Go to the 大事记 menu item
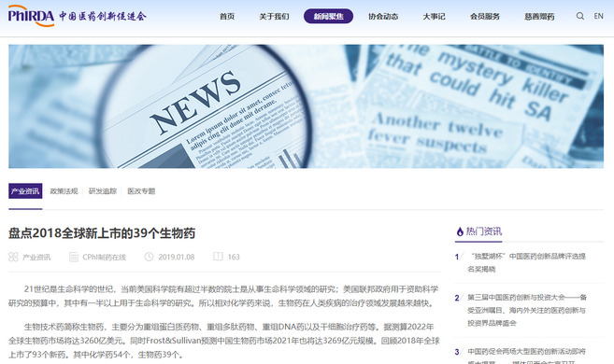This screenshot has width=614, height=364. (x=434, y=17)
